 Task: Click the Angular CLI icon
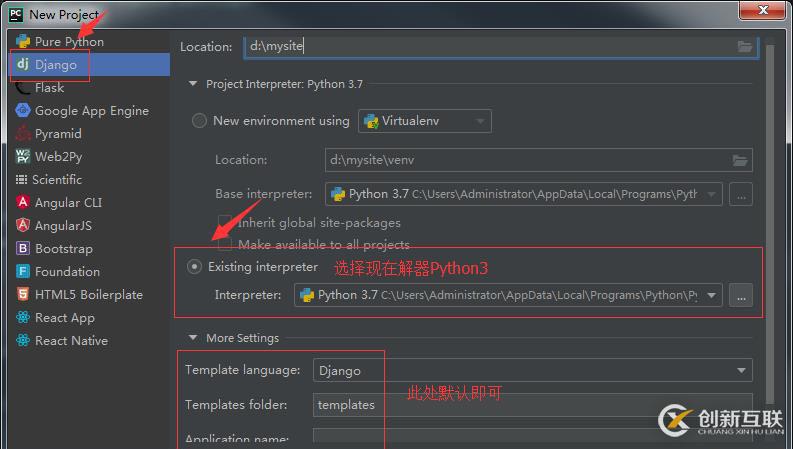tap(23, 202)
